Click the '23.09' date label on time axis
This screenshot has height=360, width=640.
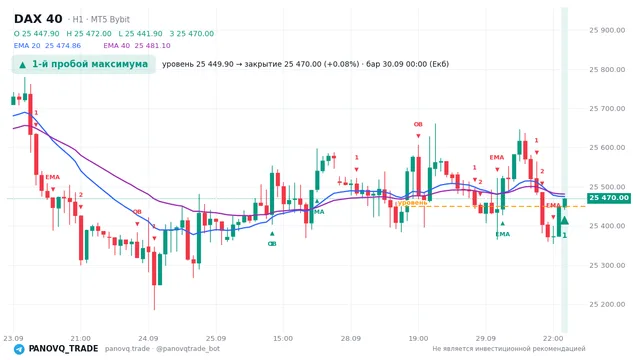(x=13, y=338)
